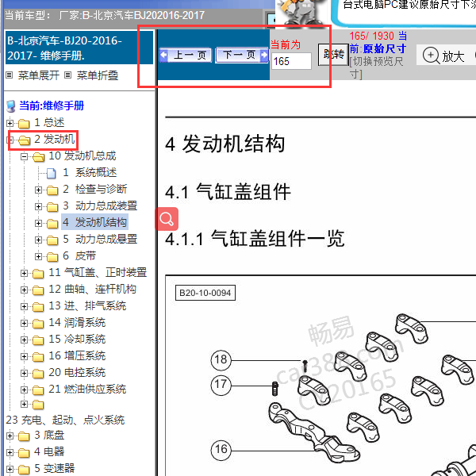Click the 14 润滑系统 folder icon
Viewport: 476px width, 476px height.
tap(38, 324)
